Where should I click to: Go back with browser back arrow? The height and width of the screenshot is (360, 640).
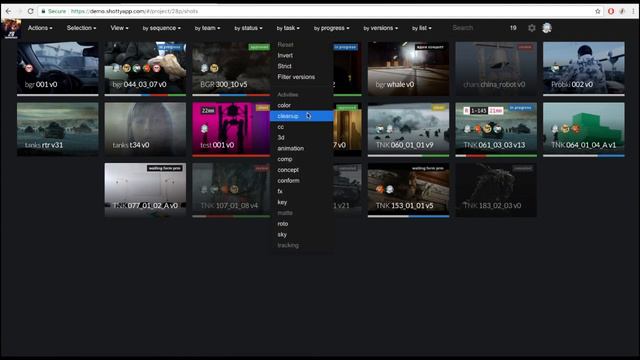(x=9, y=11)
